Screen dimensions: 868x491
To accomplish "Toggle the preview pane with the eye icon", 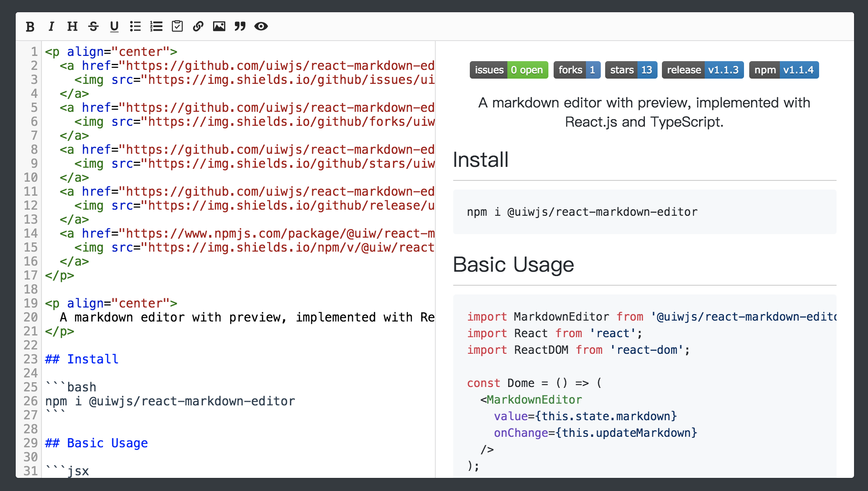I will pos(261,26).
